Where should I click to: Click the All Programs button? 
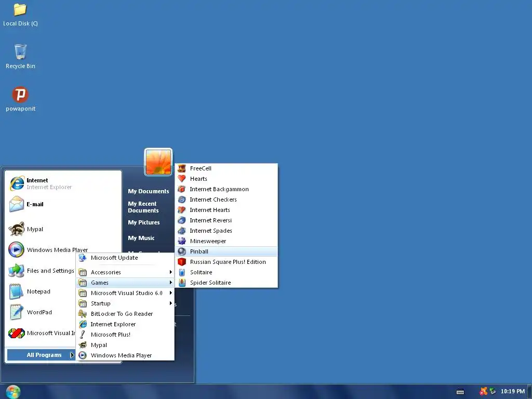coord(41,355)
